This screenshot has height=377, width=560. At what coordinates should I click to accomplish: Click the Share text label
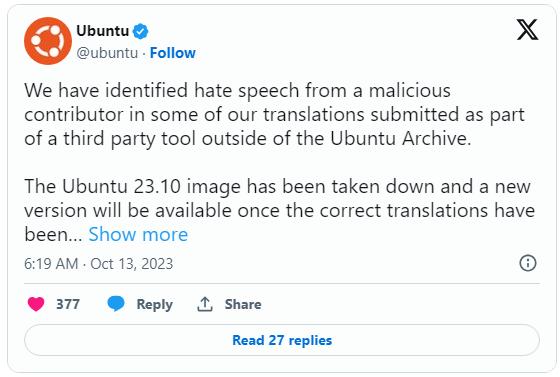243,304
